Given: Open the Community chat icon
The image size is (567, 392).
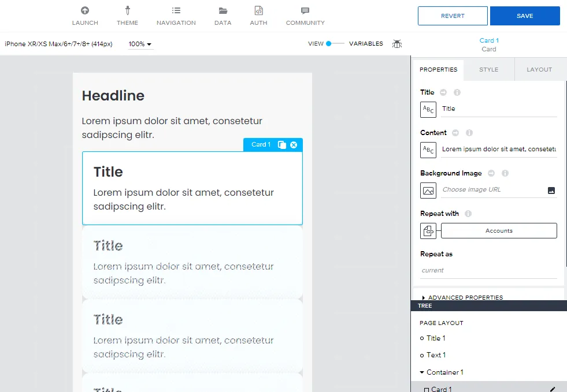Looking at the screenshot, I should point(305,11).
